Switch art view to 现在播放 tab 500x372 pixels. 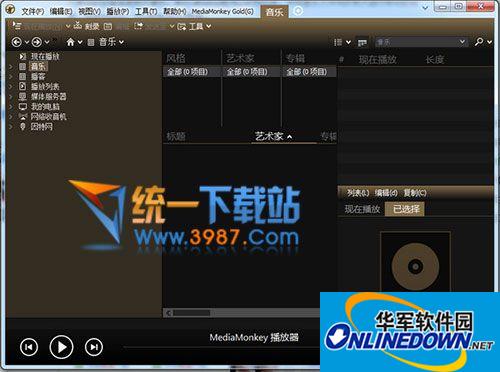tap(362, 209)
